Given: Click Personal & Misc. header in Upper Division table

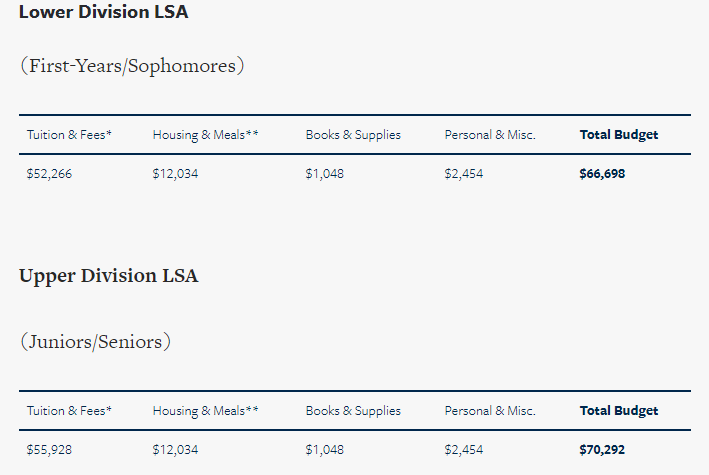Looking at the screenshot, I should [490, 411].
